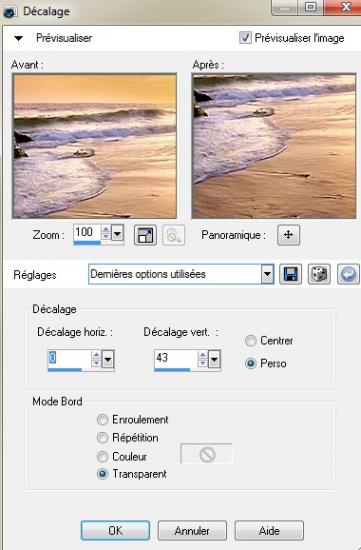Decrease horizontal offset with down spinner
Screen dimensions: 361x550
point(96,363)
